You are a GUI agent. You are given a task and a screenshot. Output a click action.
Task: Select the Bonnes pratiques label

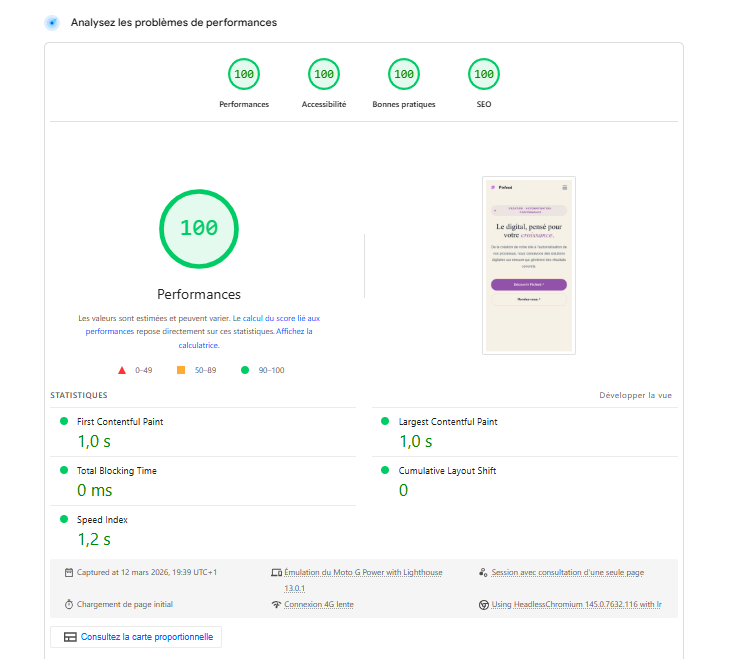point(404,104)
